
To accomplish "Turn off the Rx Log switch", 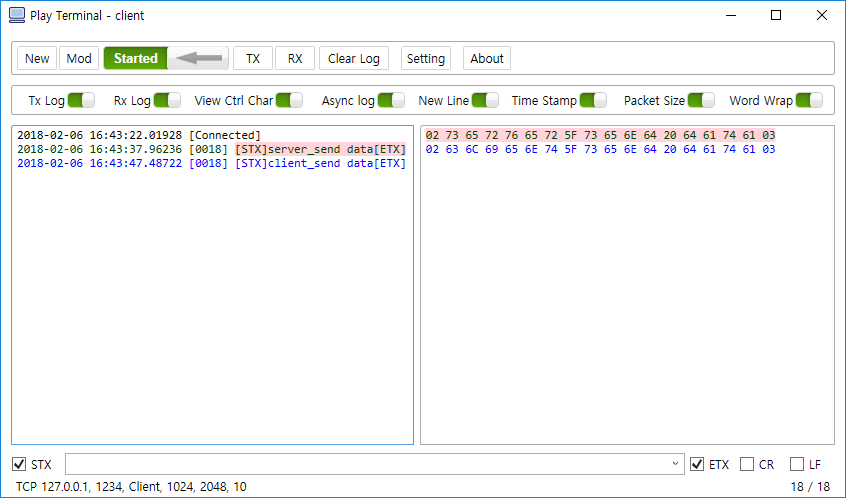I will [167, 100].
